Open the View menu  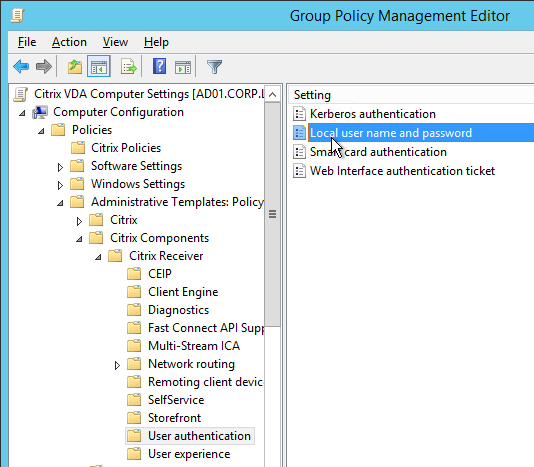(115, 42)
